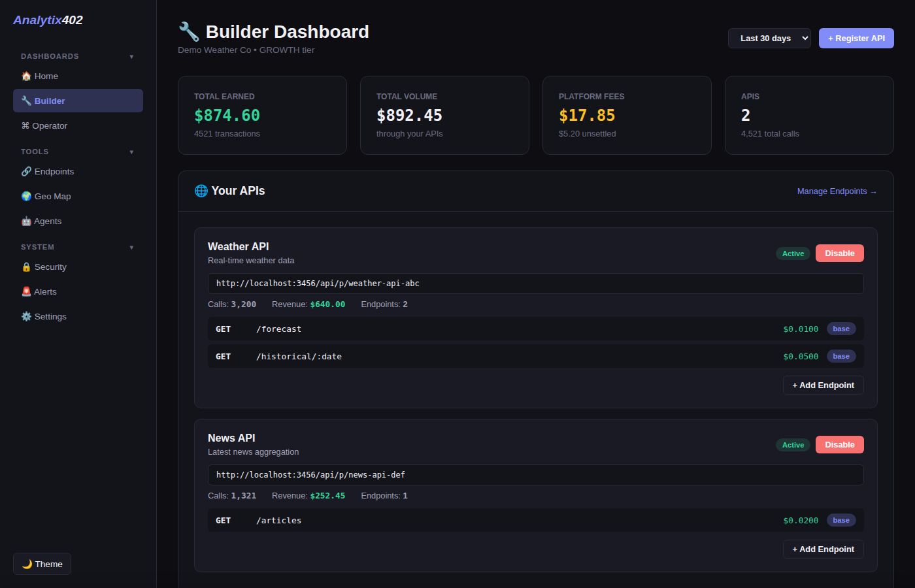Viewport: 915px width, 588px height.
Task: Click the Home icon in the sidebar
Action: tap(26, 76)
